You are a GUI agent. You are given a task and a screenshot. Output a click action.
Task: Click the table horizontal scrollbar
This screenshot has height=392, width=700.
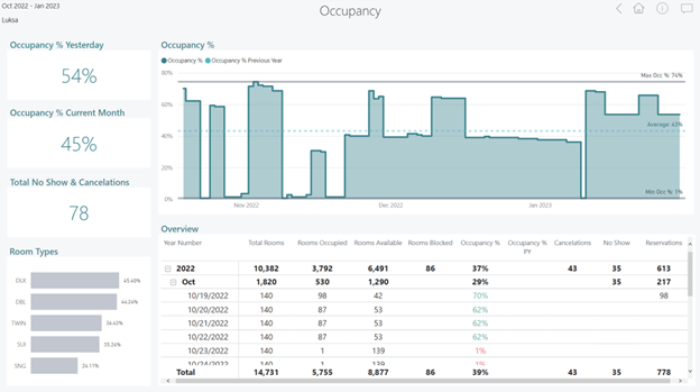point(423,381)
